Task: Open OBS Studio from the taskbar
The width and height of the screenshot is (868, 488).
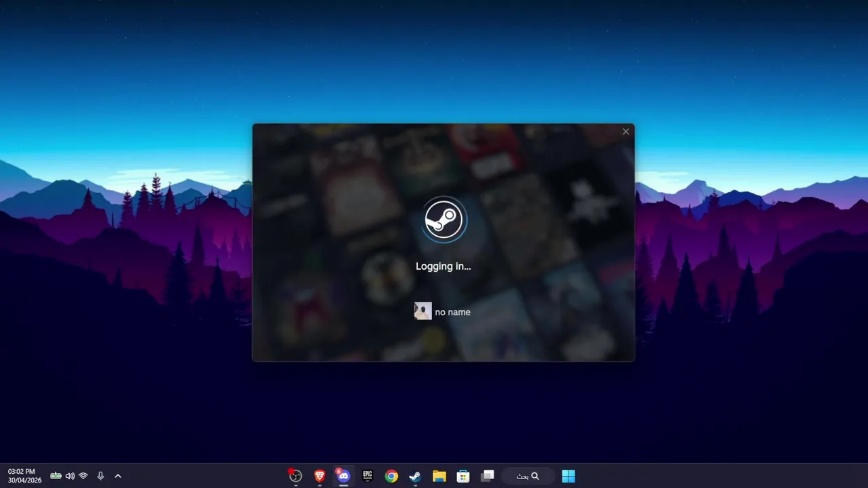Action: coord(295,476)
